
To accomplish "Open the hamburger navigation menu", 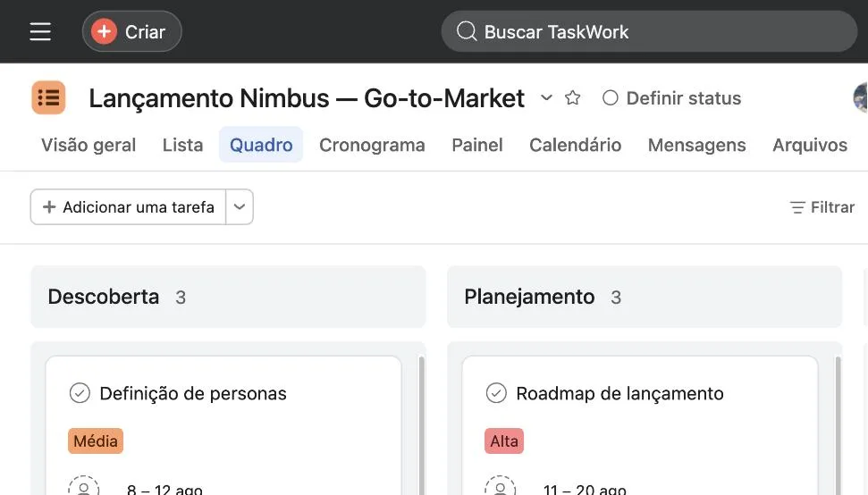I will [x=40, y=31].
